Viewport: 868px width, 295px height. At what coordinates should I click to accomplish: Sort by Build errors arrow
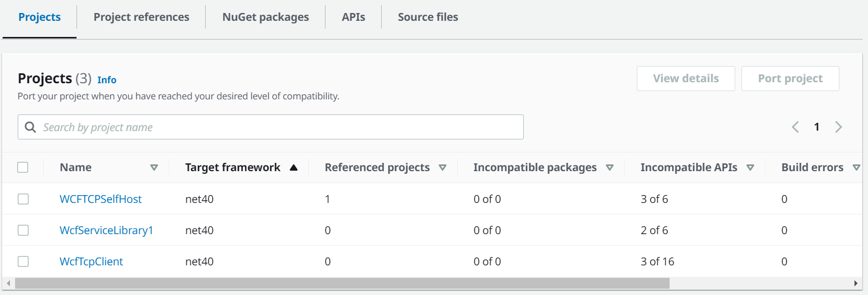(x=856, y=168)
